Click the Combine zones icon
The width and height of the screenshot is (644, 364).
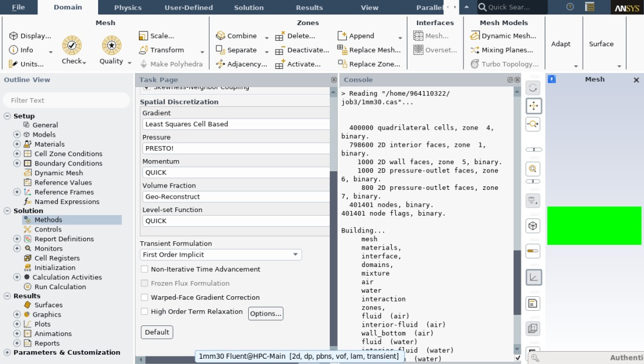coord(221,36)
